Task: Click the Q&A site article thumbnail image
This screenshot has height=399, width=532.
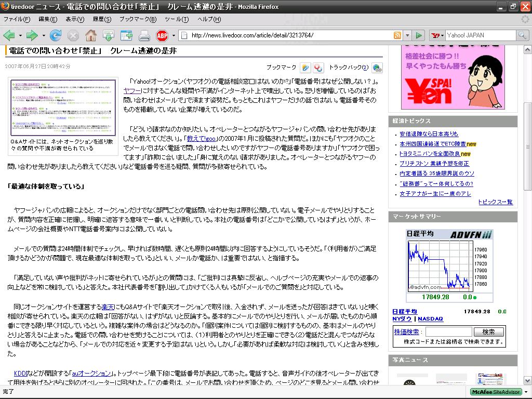Action: coord(63,107)
